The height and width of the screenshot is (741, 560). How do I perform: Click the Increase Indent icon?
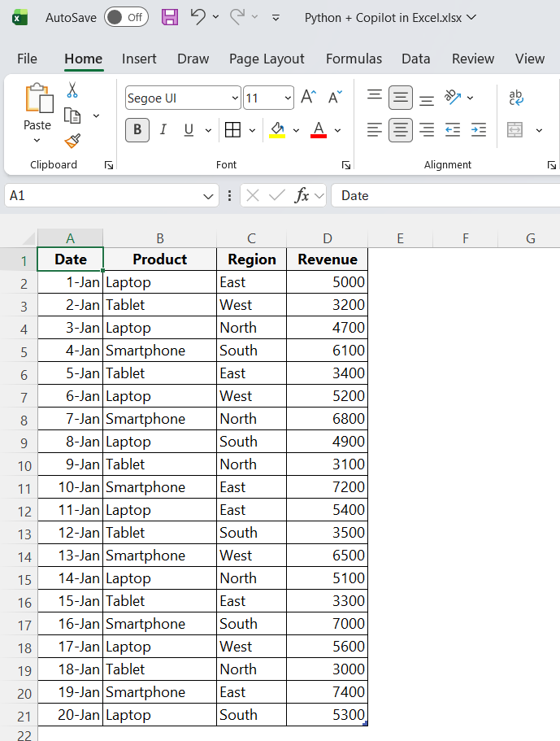[x=478, y=129]
